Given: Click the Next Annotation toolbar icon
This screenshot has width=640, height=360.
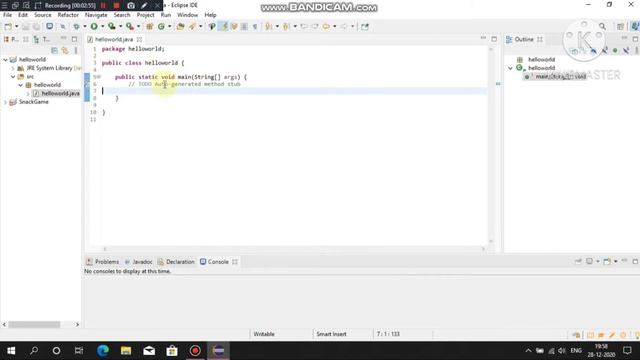Looking at the screenshot, I should coord(269,27).
